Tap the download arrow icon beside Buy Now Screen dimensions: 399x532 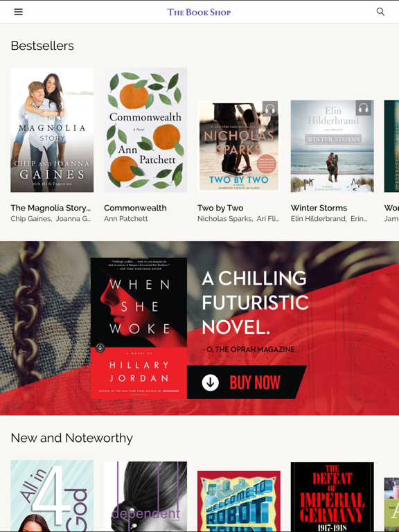click(x=211, y=382)
